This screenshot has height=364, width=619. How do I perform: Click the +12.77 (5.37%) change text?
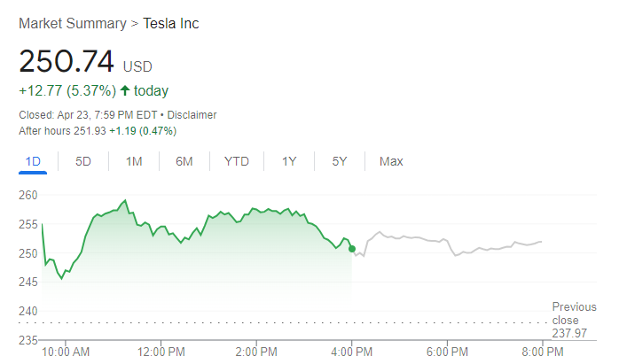click(x=67, y=90)
